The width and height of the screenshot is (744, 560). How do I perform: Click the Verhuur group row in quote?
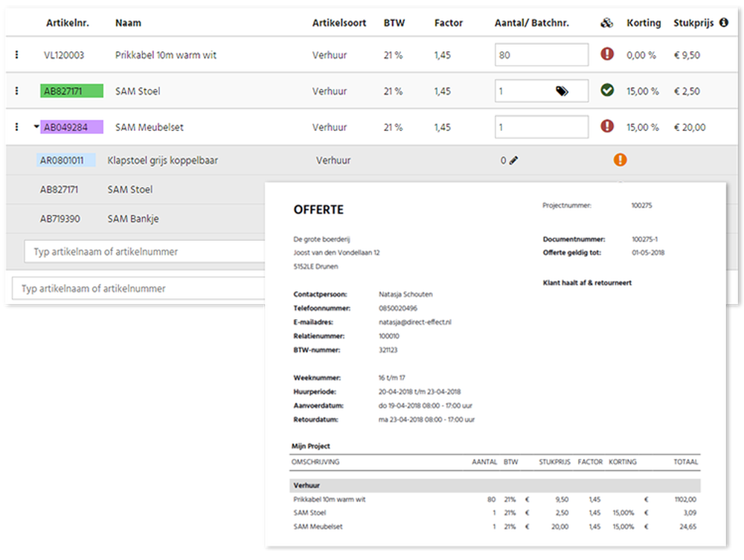[495, 485]
